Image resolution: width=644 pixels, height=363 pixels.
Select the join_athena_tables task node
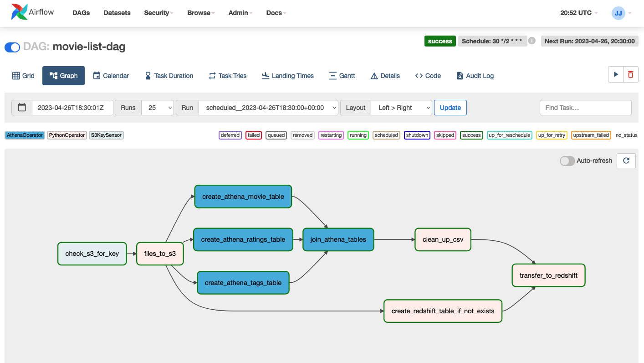tap(338, 239)
